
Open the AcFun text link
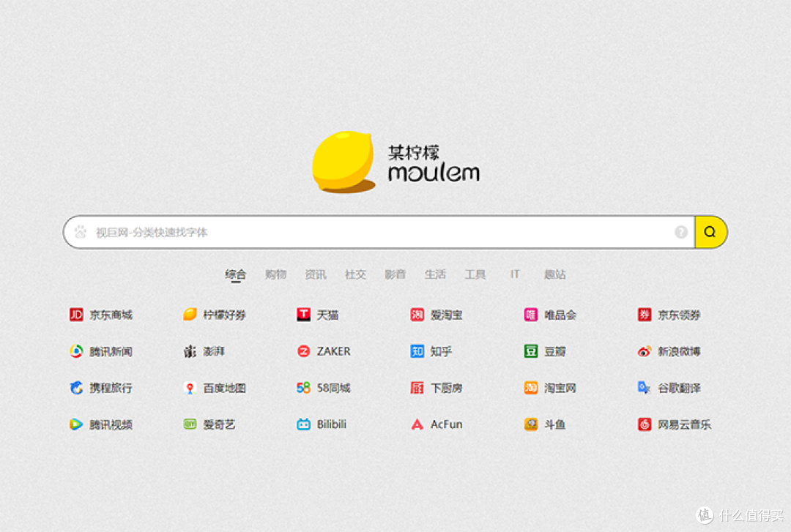click(447, 424)
